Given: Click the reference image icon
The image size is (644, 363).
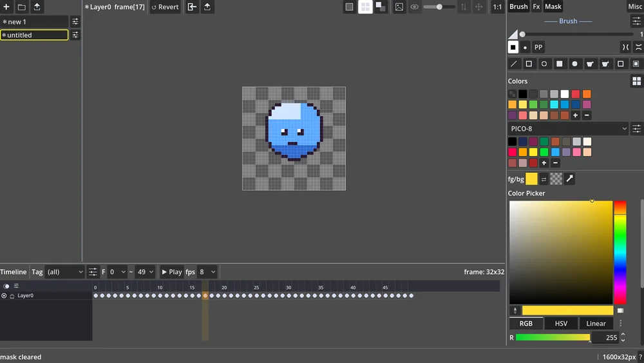Looking at the screenshot, I should [x=399, y=6].
